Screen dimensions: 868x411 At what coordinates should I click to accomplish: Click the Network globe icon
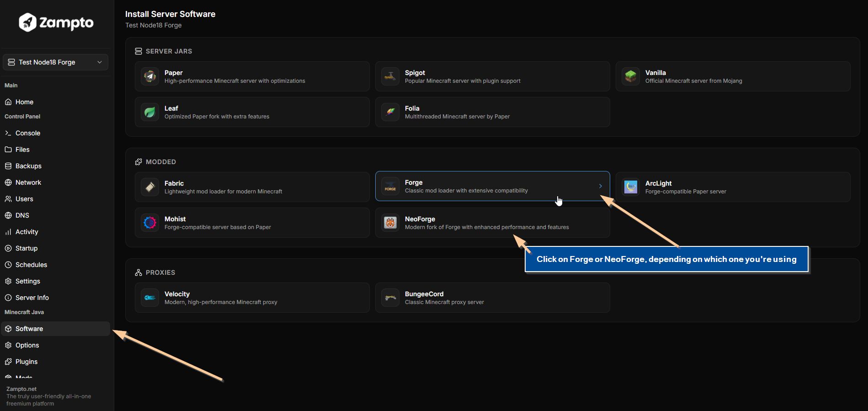tap(8, 182)
